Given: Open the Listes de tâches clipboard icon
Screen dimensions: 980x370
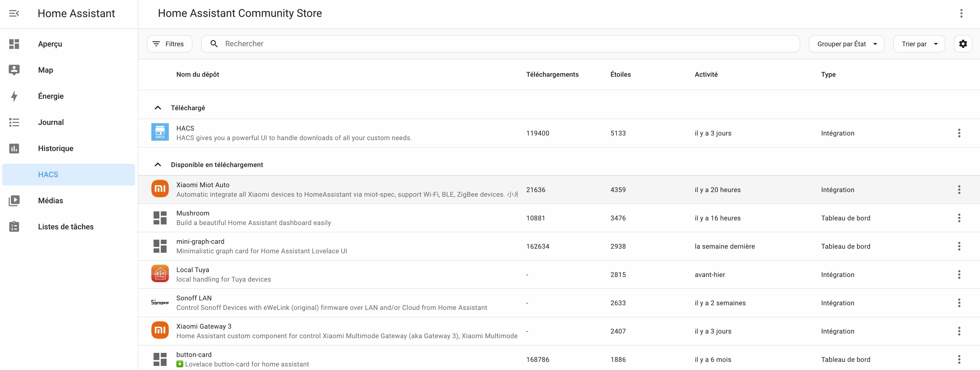Looking at the screenshot, I should [14, 227].
